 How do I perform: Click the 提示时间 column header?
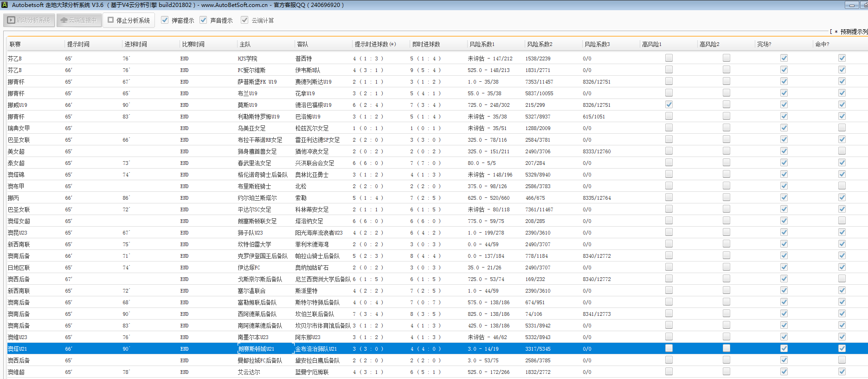(78, 44)
